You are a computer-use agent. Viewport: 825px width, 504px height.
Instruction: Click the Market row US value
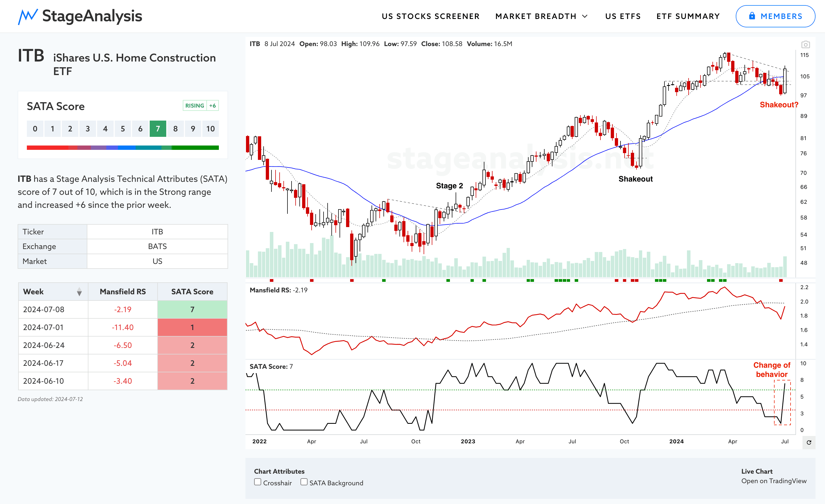157,261
